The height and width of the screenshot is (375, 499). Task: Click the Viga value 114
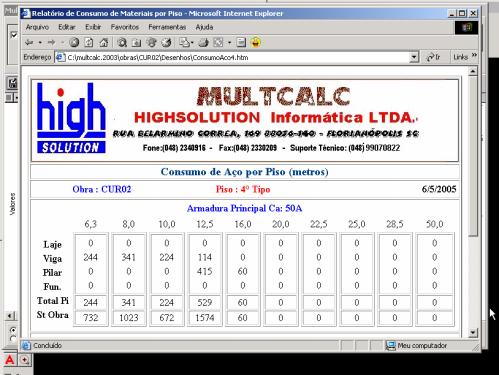(x=205, y=257)
